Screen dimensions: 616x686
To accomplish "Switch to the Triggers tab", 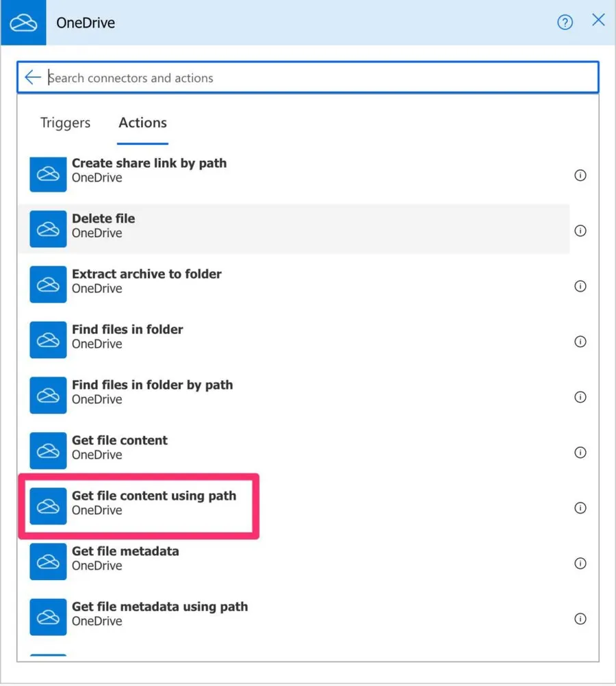I will (65, 123).
